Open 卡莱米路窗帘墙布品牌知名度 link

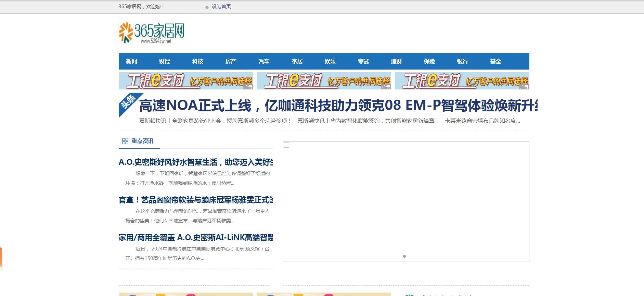pos(482,121)
